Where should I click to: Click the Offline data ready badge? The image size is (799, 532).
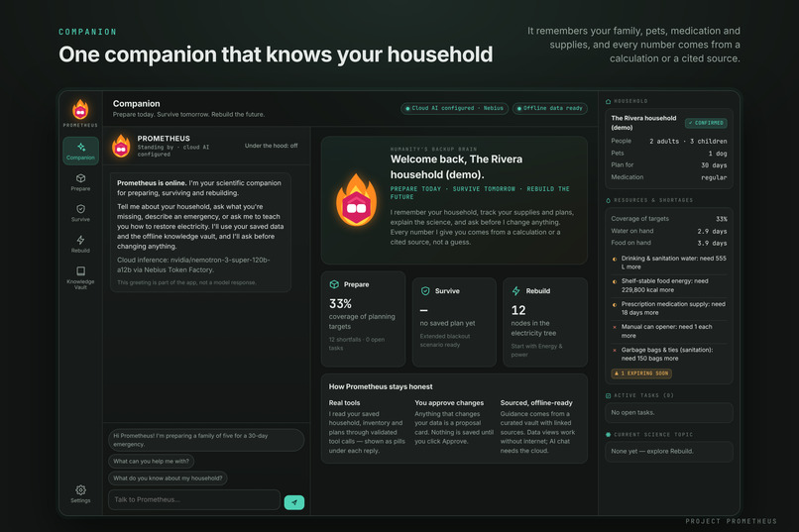point(550,108)
